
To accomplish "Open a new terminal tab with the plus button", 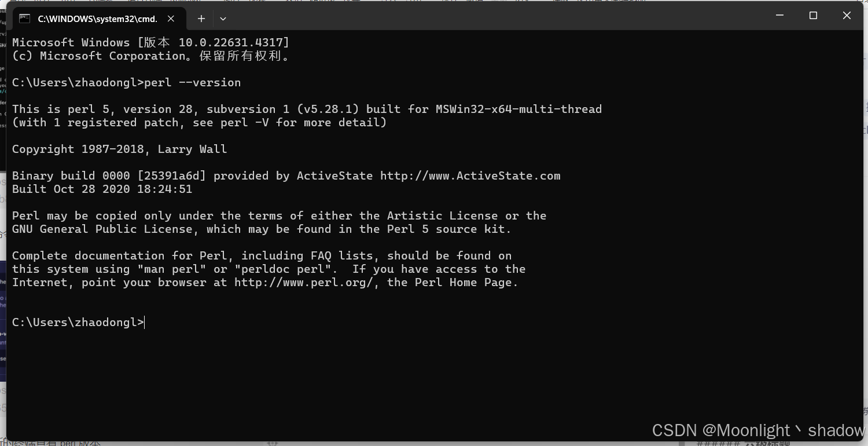I will pyautogui.click(x=201, y=19).
